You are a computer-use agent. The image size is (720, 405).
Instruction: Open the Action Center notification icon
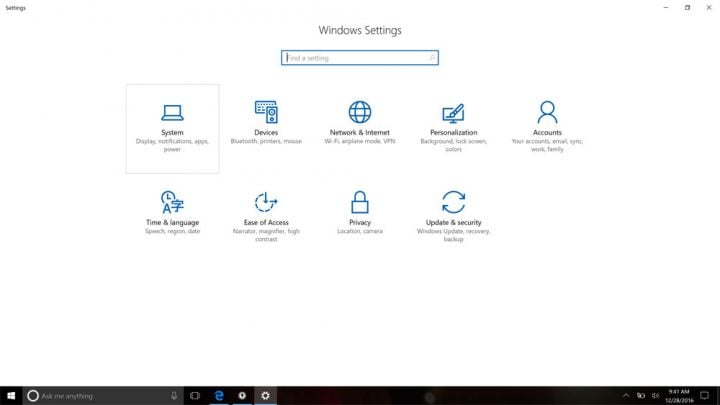(x=704, y=396)
